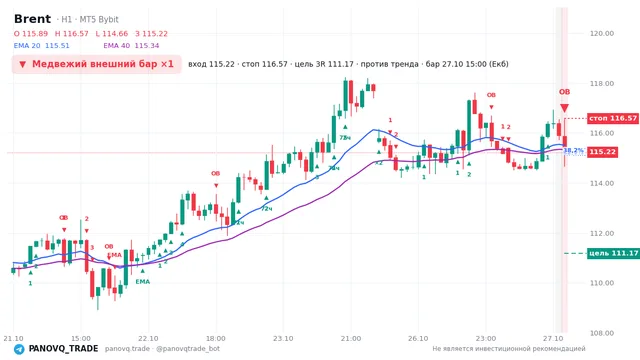This screenshot has width=640, height=360.
Task: Click the вход 115.22 trade details text
Action: click(x=348, y=64)
